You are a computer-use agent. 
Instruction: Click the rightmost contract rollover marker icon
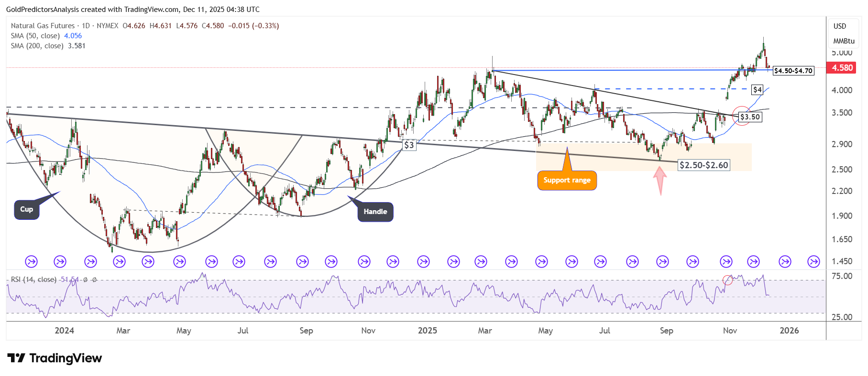pos(813,261)
